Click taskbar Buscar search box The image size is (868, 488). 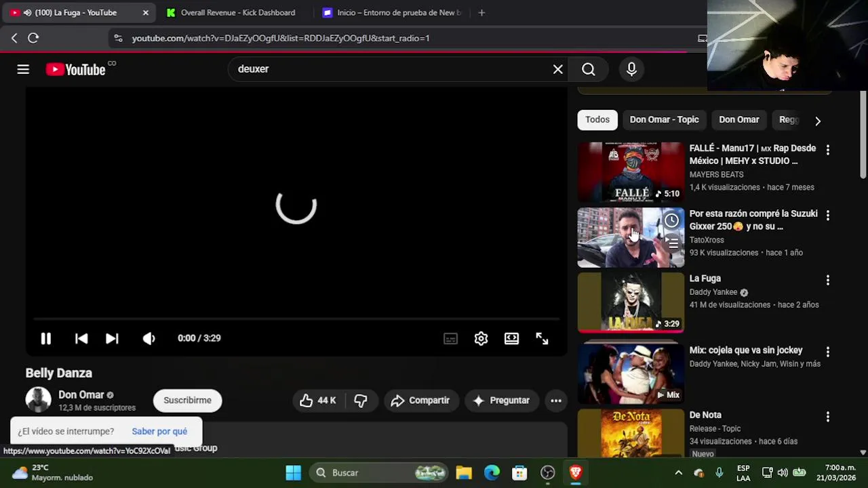(380, 472)
